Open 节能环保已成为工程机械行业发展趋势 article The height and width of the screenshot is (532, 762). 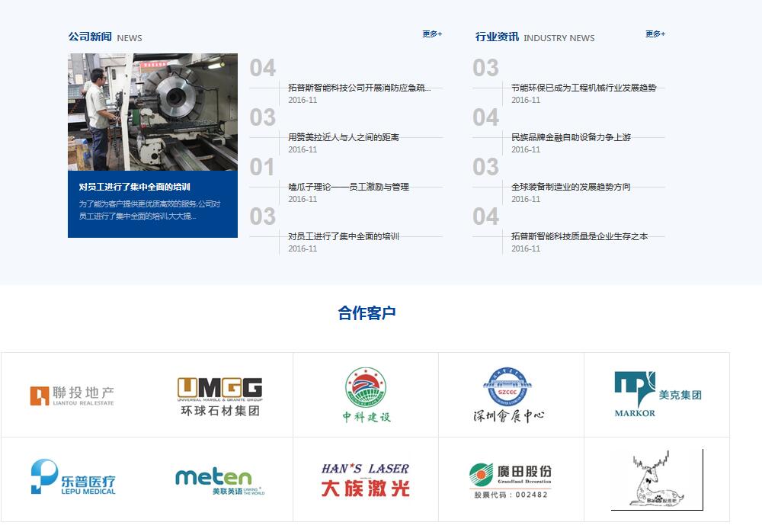click(583, 88)
